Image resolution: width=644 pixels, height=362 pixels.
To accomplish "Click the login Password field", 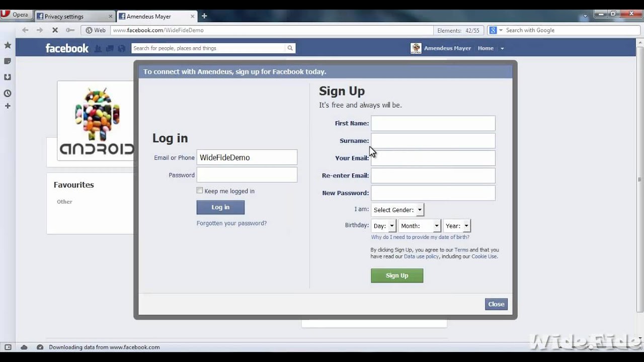I will (247, 175).
